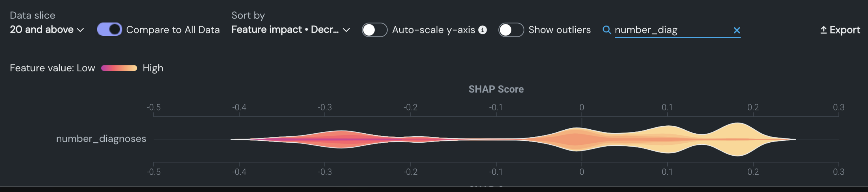
Task: Click the Auto-scale y-axis info icon
Action: (483, 30)
